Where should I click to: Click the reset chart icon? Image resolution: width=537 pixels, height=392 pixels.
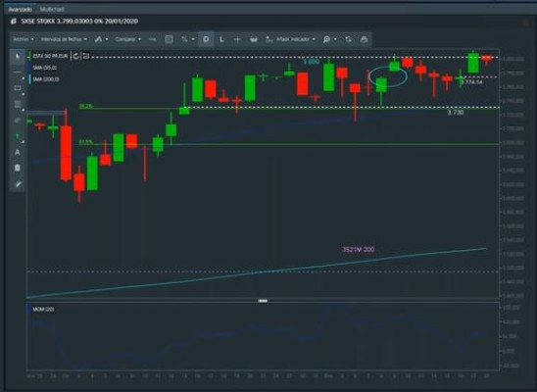348,39
